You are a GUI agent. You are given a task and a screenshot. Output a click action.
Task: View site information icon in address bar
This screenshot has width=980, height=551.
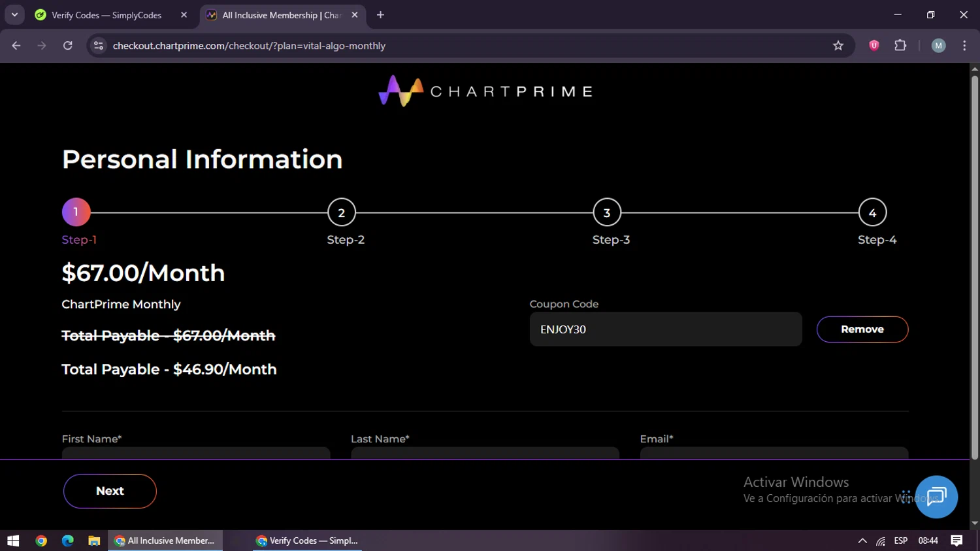99,46
